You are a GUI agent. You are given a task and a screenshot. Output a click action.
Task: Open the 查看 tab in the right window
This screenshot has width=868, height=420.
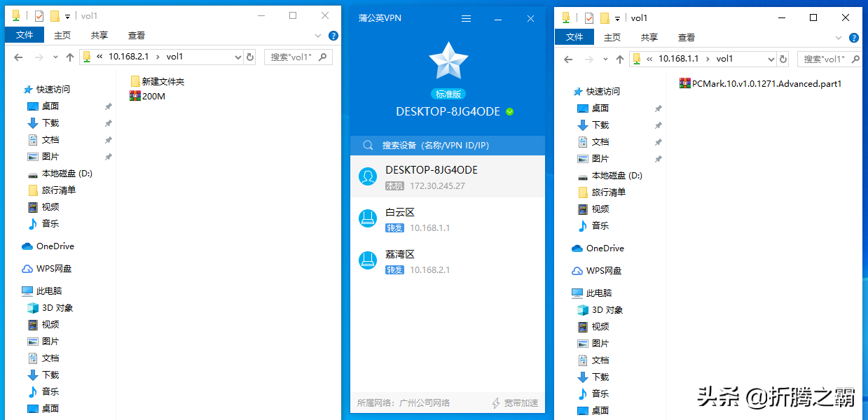687,37
